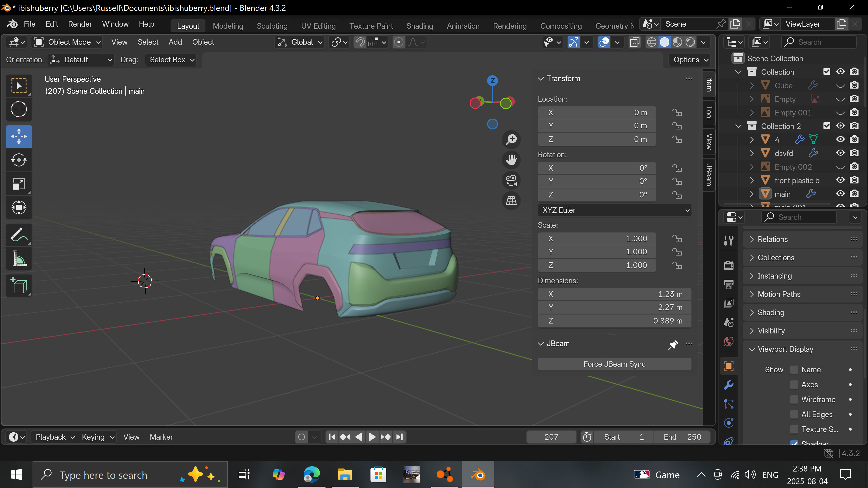Switch to the Shading workspace tab
Viewport: 868px width, 488px height.
420,26
